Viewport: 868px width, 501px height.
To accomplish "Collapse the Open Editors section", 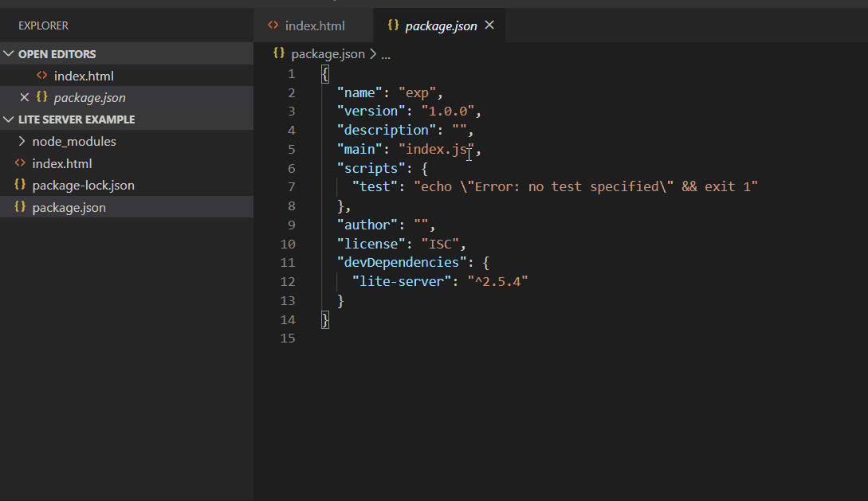I will (x=10, y=54).
